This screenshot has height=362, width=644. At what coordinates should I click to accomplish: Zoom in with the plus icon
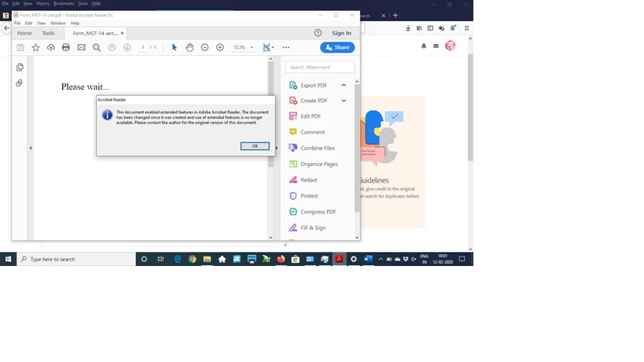[220, 48]
